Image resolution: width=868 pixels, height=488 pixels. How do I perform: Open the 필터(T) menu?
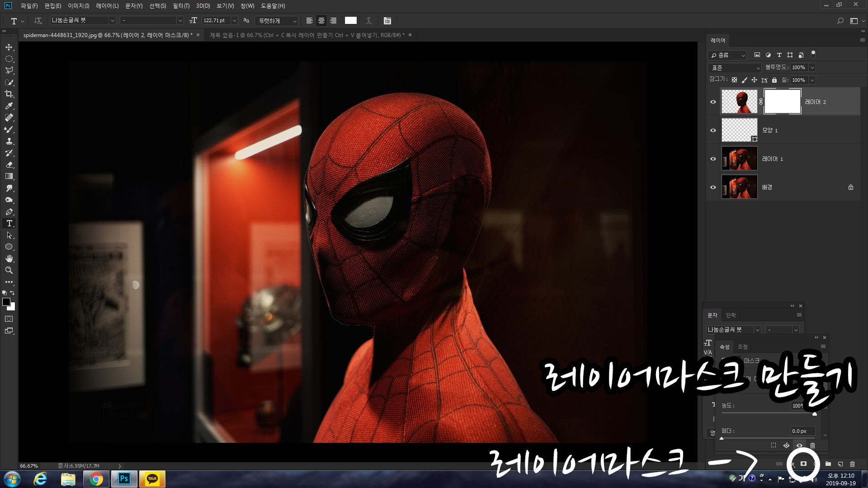(181, 6)
